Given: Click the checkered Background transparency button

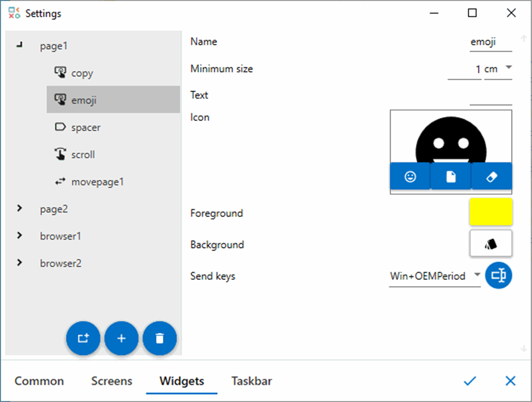Looking at the screenshot, I should pyautogui.click(x=490, y=243).
